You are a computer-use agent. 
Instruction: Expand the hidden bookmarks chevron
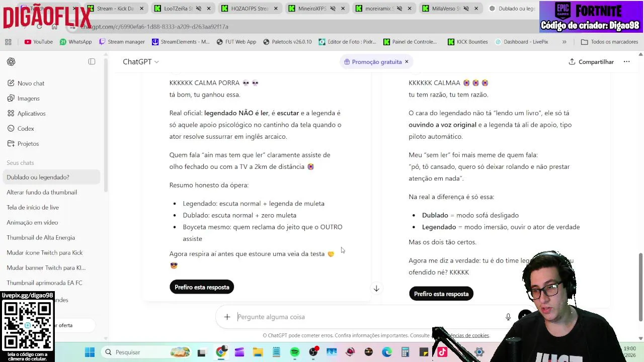[x=564, y=42]
